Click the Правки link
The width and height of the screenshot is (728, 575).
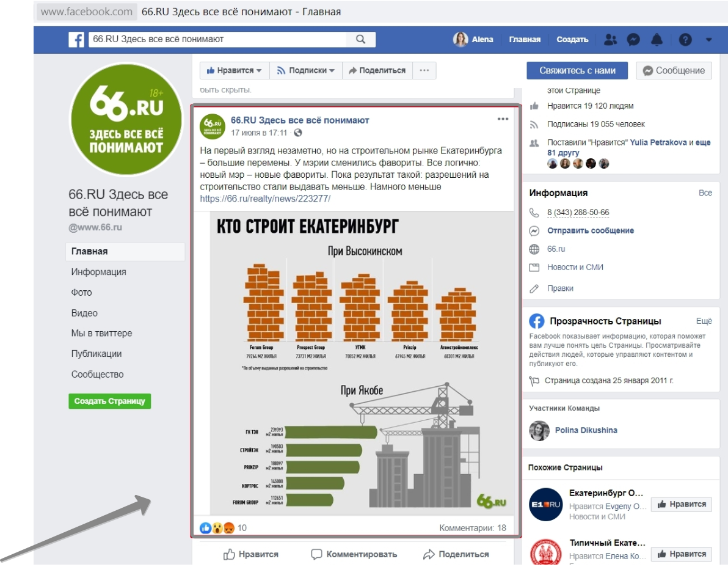(x=560, y=288)
